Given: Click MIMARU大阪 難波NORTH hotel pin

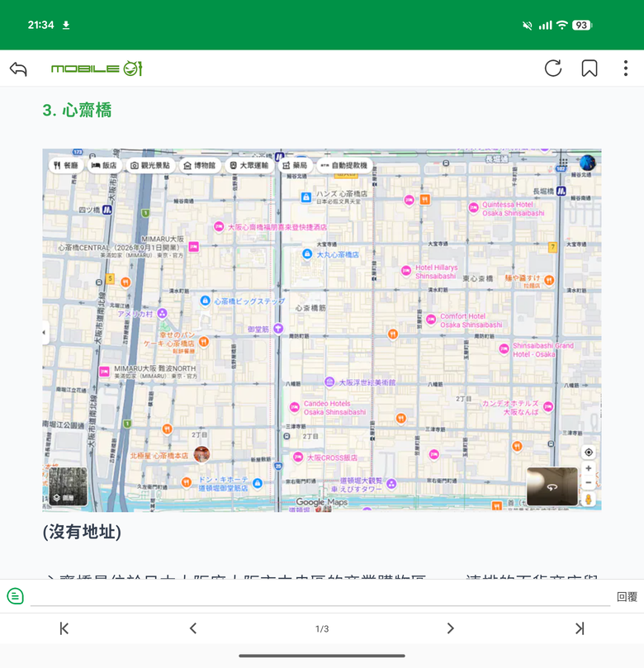Looking at the screenshot, I should click(x=104, y=372).
